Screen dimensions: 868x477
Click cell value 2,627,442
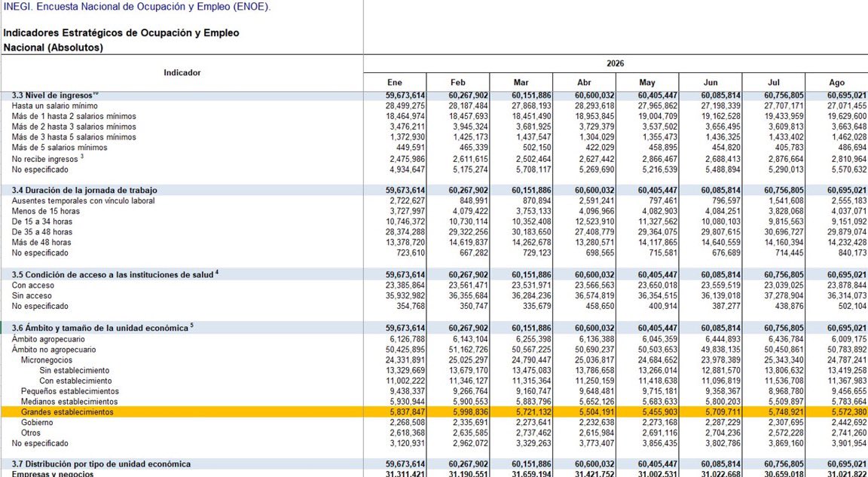tap(597, 159)
